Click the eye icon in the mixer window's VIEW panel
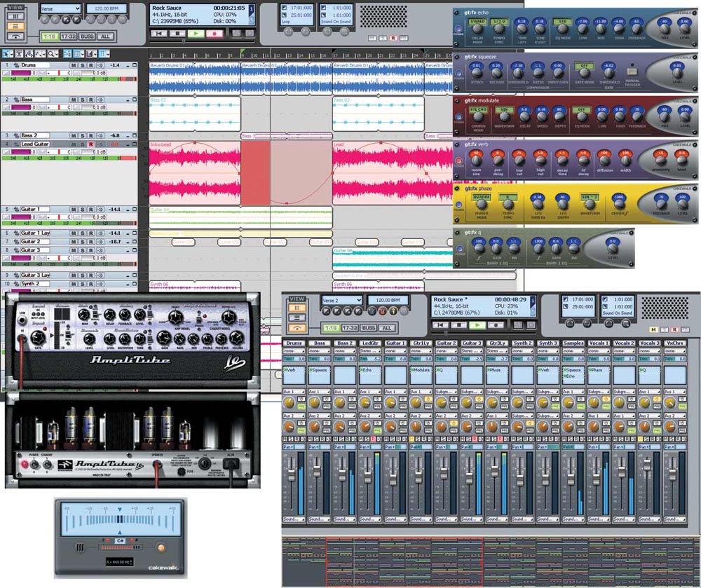This screenshot has height=588, width=701. (297, 329)
